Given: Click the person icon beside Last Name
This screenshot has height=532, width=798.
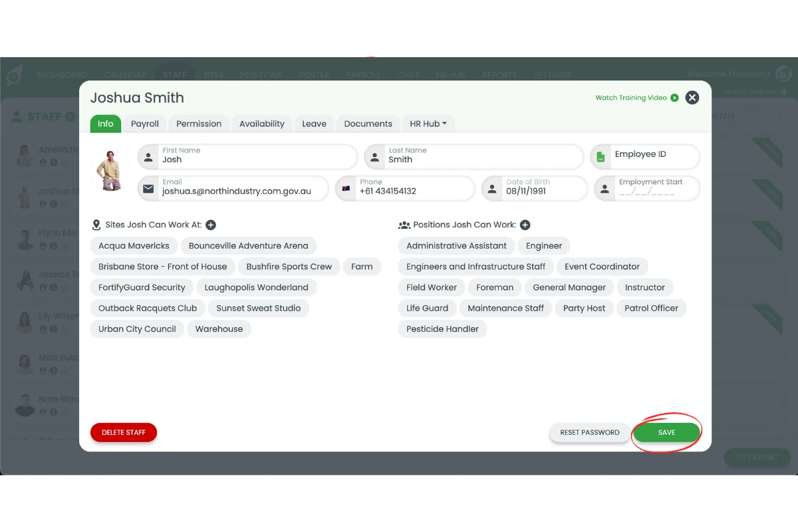Looking at the screenshot, I should pos(374,158).
